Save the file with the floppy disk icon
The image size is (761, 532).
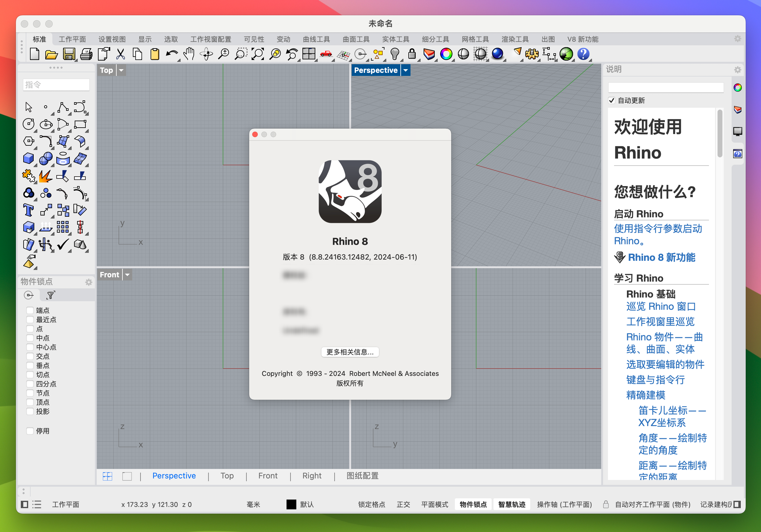69,54
